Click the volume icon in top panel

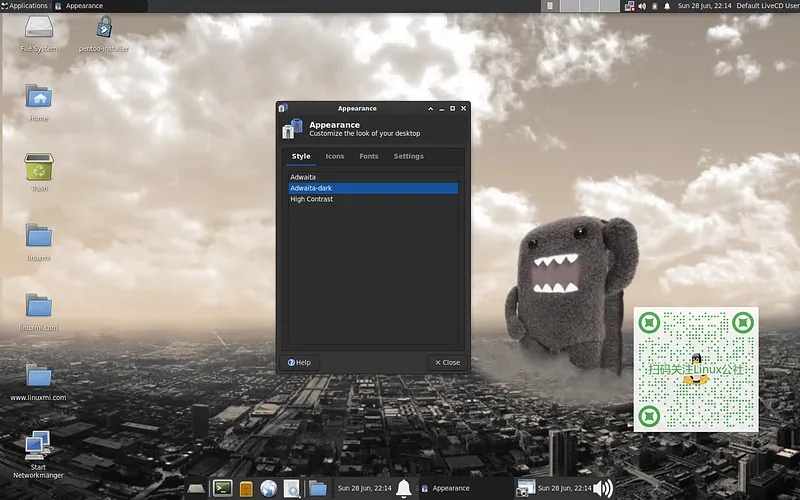pyautogui.click(x=642, y=6)
